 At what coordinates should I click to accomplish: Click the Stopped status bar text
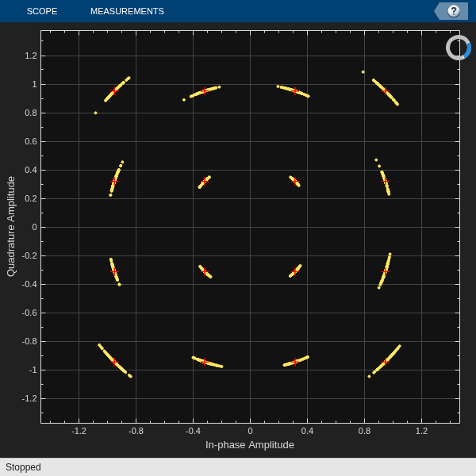(x=23, y=467)
